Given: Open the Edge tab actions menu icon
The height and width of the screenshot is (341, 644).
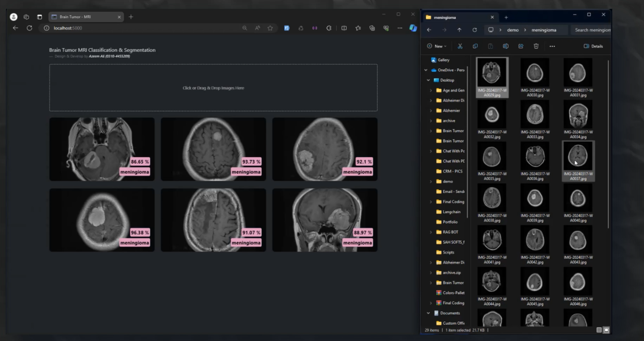Looking at the screenshot, I should pyautogui.click(x=39, y=17).
